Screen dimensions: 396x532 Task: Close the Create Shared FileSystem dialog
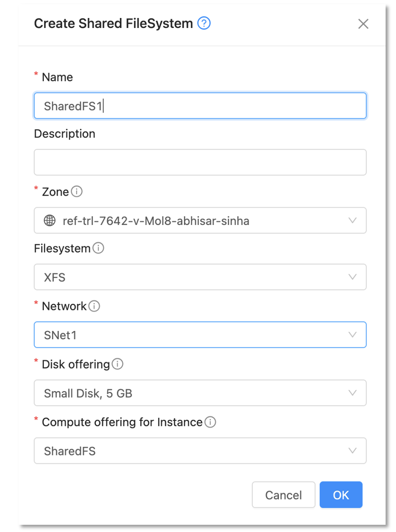pos(363,23)
